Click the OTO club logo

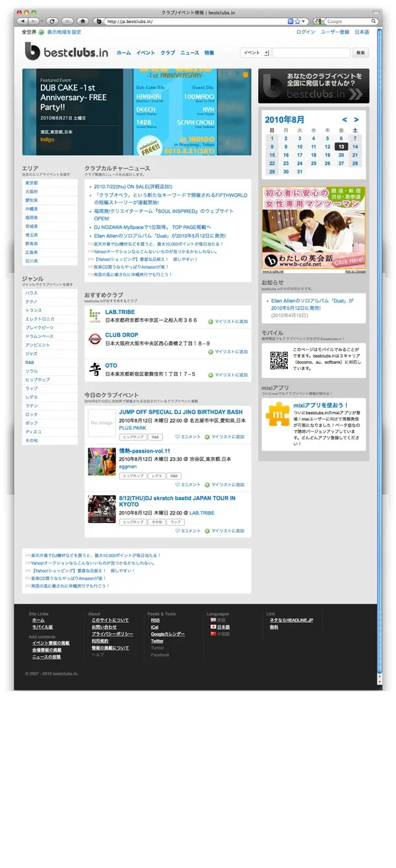click(94, 369)
